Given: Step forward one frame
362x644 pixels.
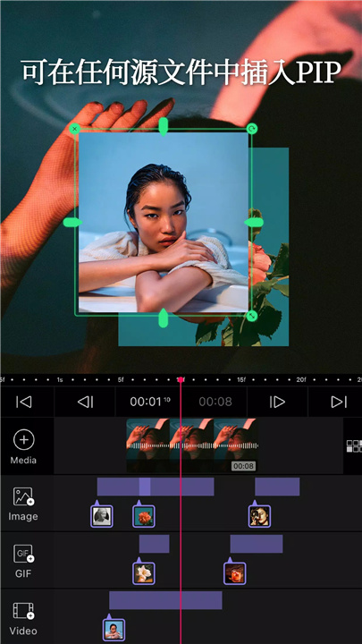Looking at the screenshot, I should pyautogui.click(x=277, y=402).
